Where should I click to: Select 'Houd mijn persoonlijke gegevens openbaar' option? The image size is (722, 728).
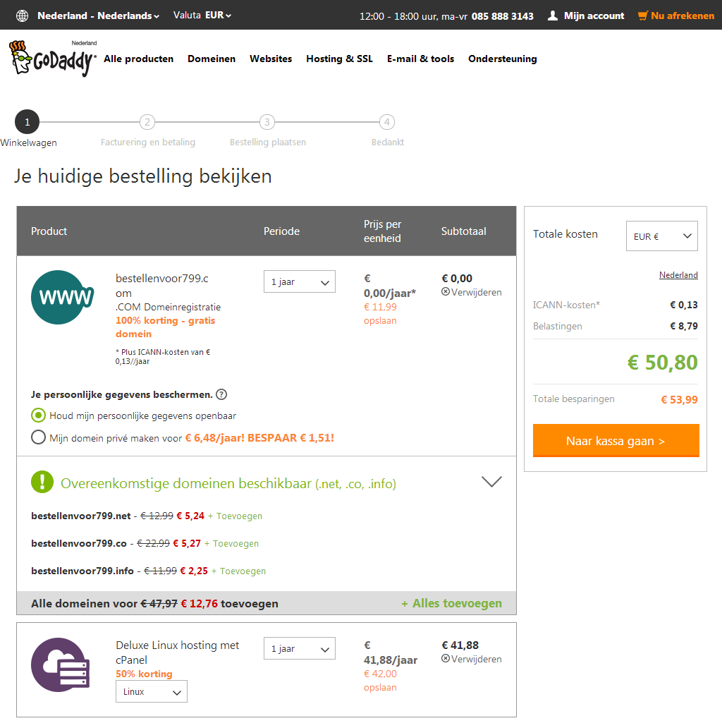39,415
